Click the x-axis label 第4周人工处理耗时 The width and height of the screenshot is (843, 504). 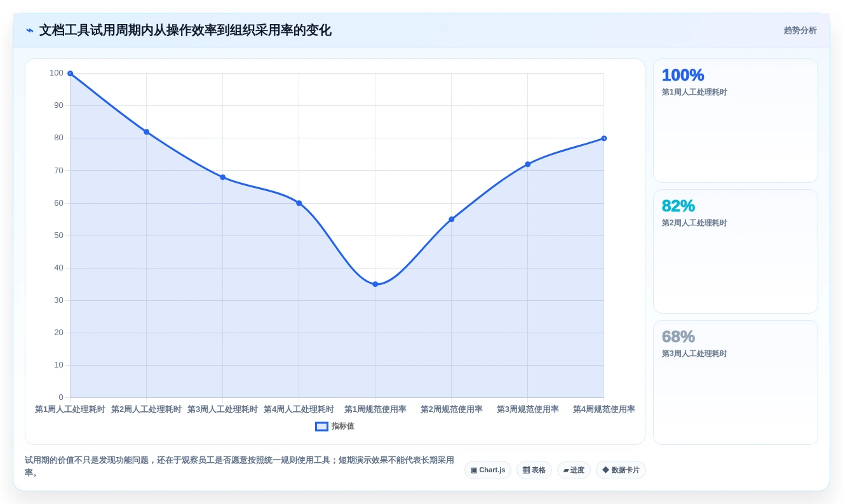point(299,409)
